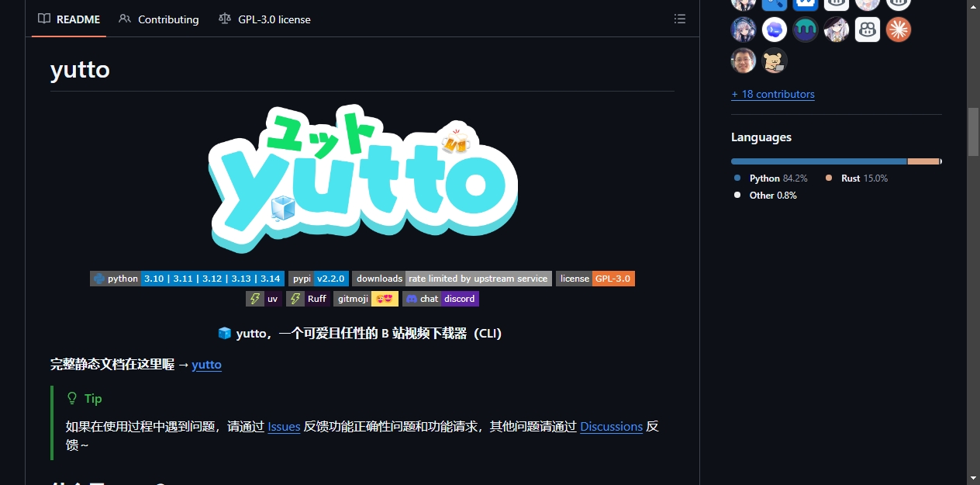Switch to the GPL-3.0 license tab
This screenshot has height=485, width=980.
coord(264,19)
